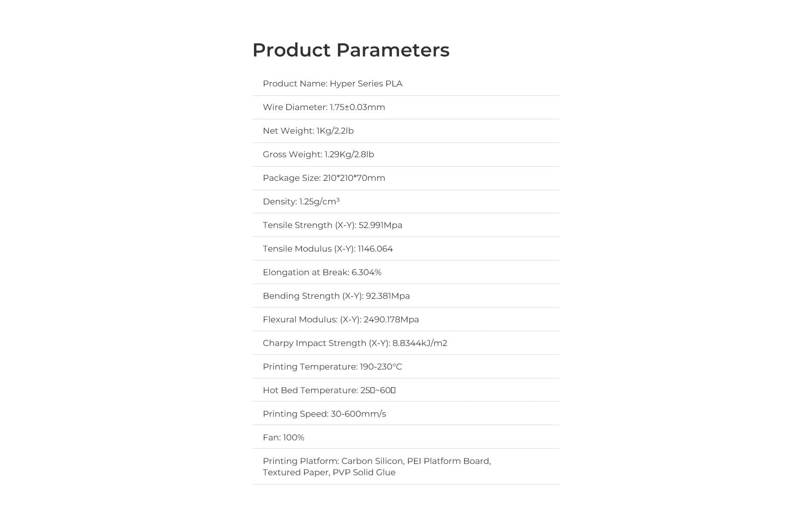Viewport: 812px width, 511px height.
Task: Select the Net Weight 1Kg/2.2lb row
Action: click(x=308, y=131)
